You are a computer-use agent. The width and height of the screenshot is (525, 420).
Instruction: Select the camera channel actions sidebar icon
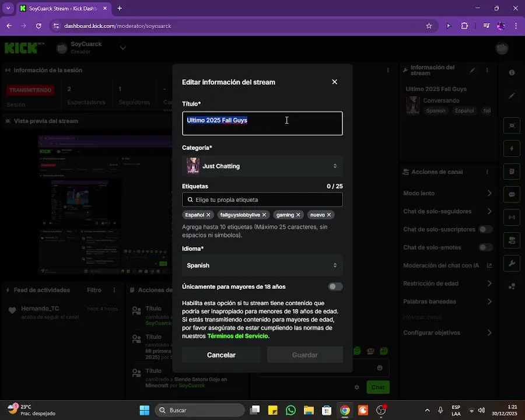[512, 240]
